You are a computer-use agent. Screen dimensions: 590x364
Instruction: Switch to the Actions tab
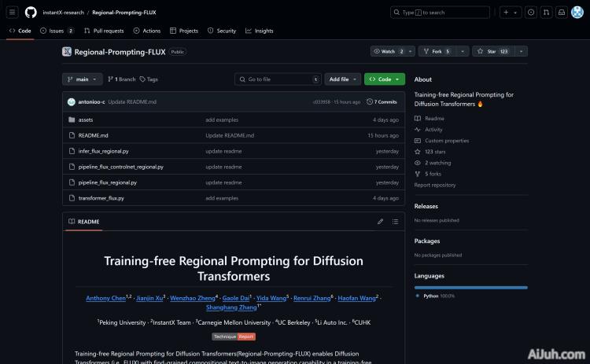147,31
